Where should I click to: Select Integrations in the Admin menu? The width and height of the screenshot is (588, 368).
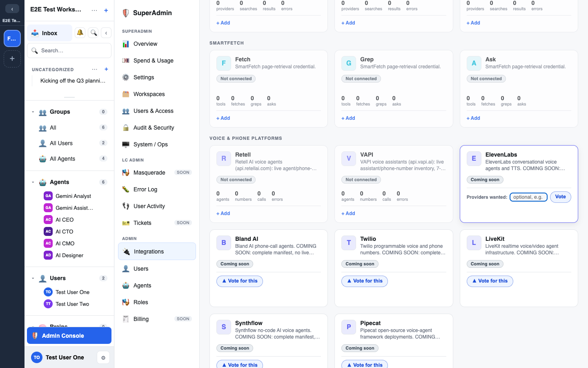coord(157,251)
